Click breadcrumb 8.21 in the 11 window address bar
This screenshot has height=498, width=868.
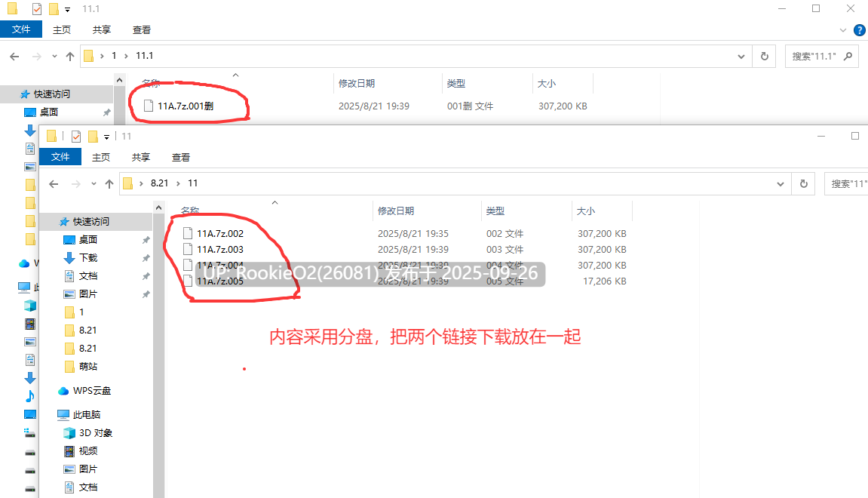(x=159, y=183)
